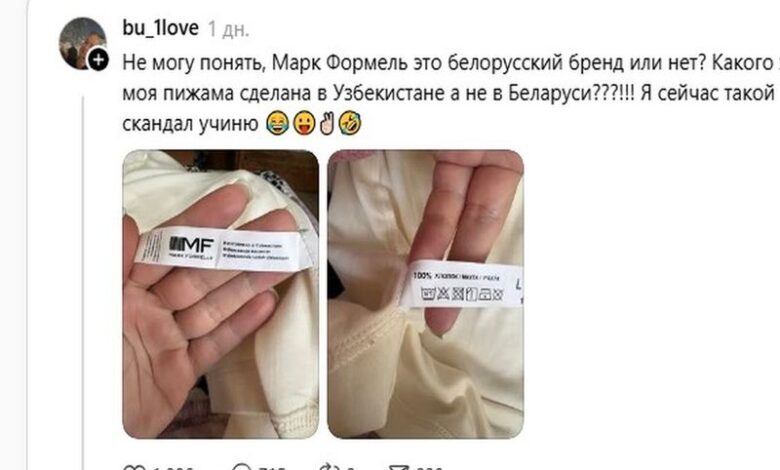Open the bu_1love username link
The width and height of the screenshot is (780, 470).
coord(160,28)
